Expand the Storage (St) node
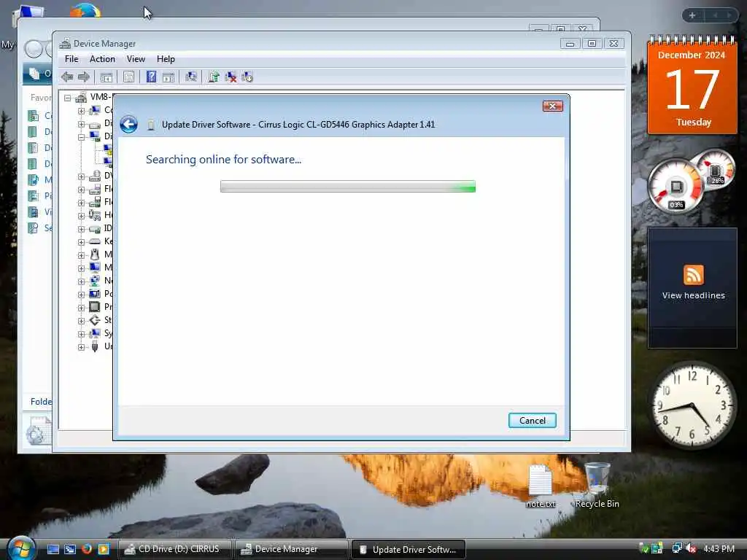Image resolution: width=747 pixels, height=560 pixels. click(x=82, y=320)
